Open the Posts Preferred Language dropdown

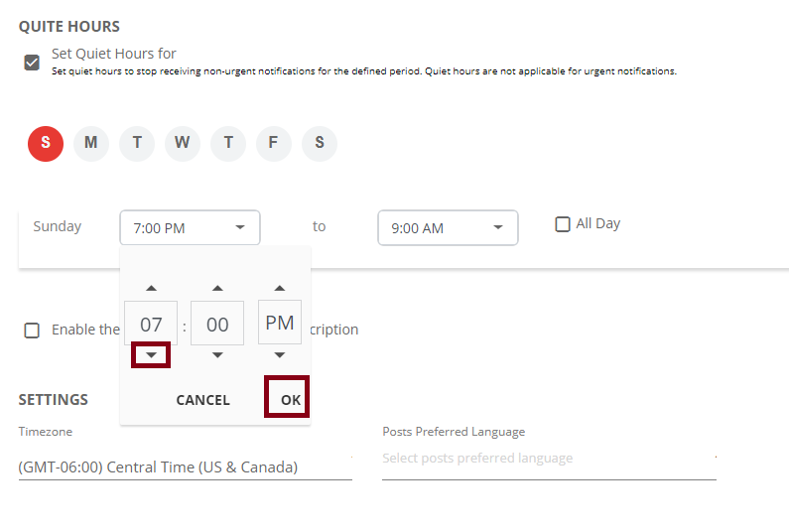549,459
